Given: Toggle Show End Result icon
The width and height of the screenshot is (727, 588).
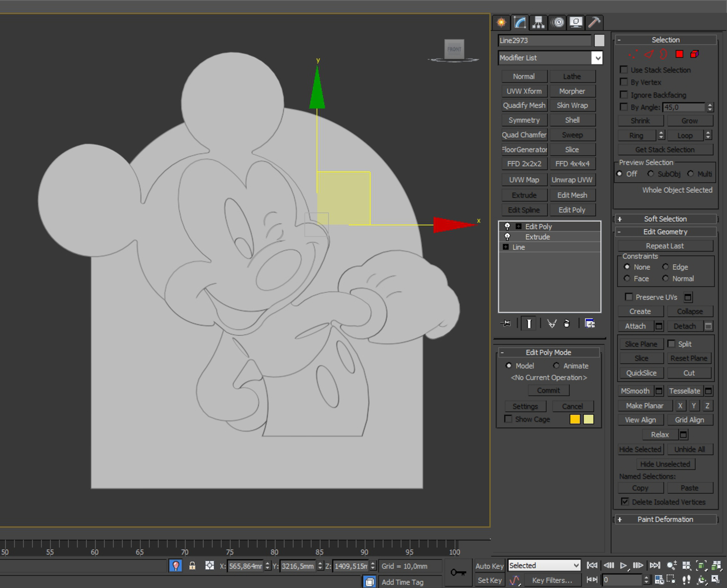Looking at the screenshot, I should point(529,323).
